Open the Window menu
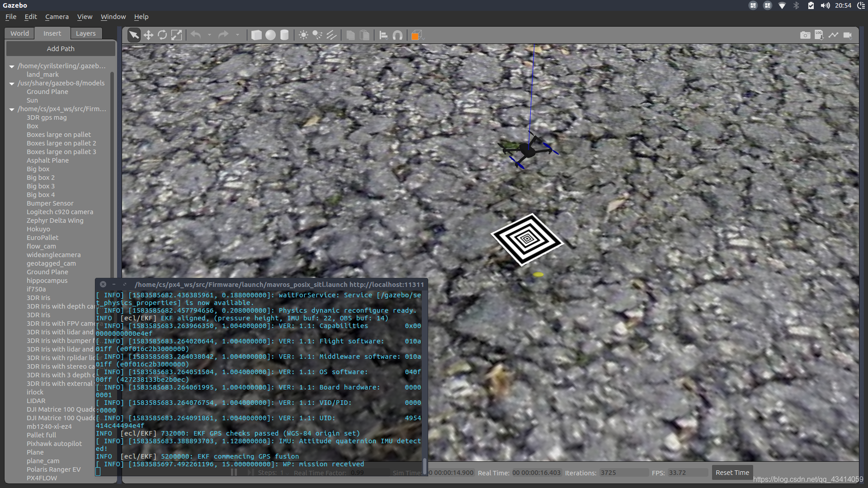Viewport: 868px width, 488px height. pyautogui.click(x=113, y=17)
